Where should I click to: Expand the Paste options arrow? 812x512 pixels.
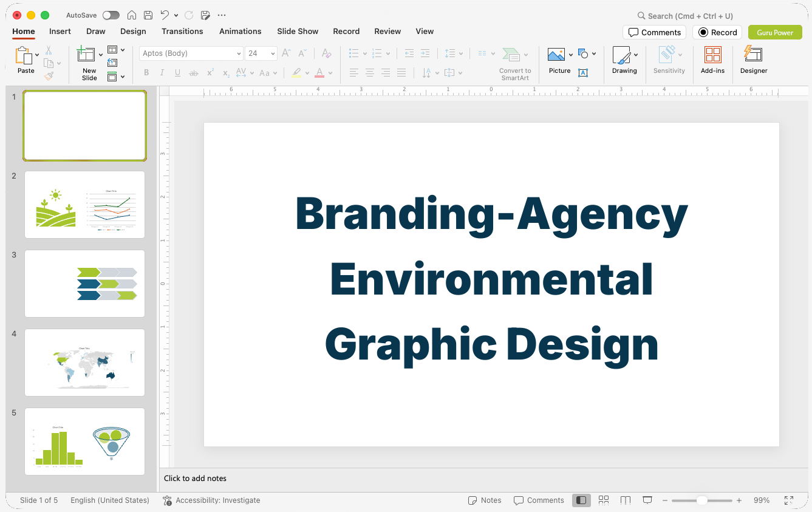coord(38,55)
